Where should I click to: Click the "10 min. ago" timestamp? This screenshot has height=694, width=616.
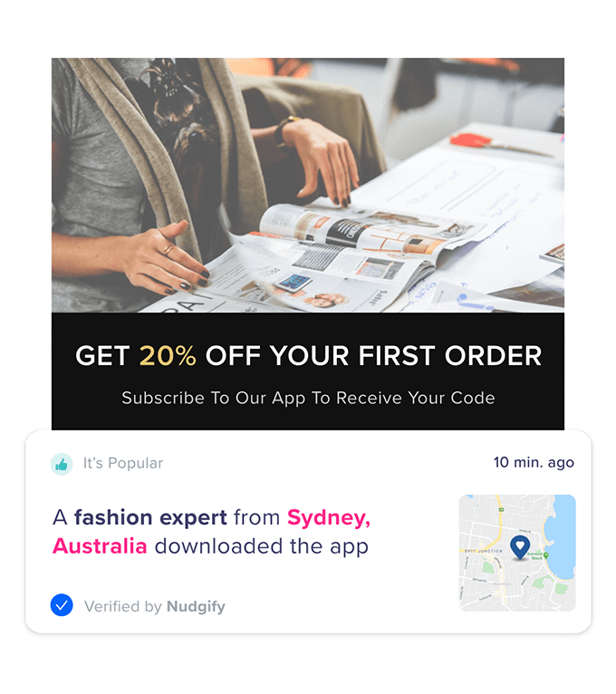point(534,462)
